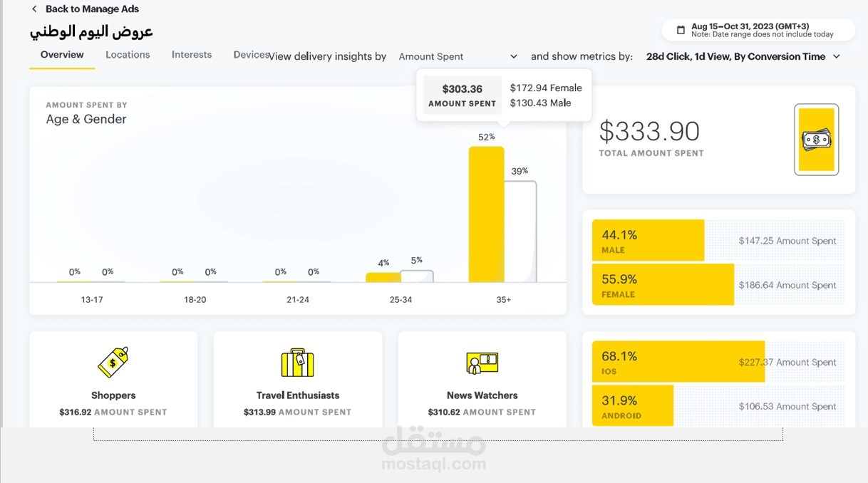Image resolution: width=868 pixels, height=483 pixels.
Task: Open the Aug 15–Oct 31, 2023 date picker
Action: click(758, 30)
